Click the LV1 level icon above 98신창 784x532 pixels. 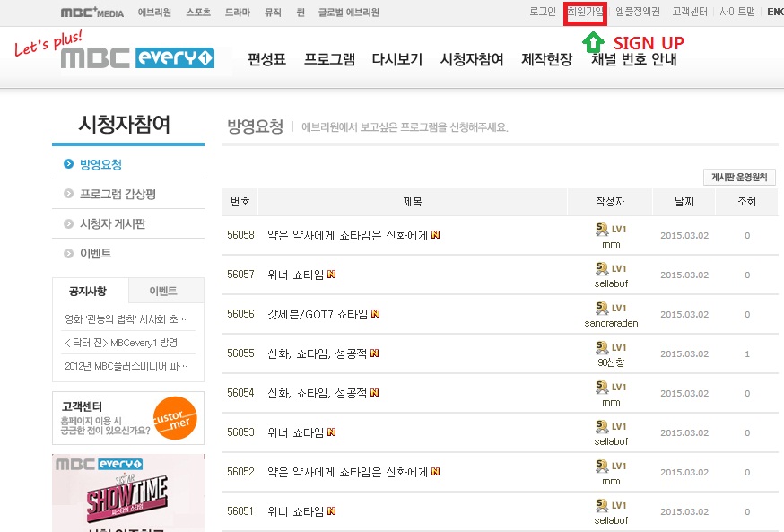[611, 347]
